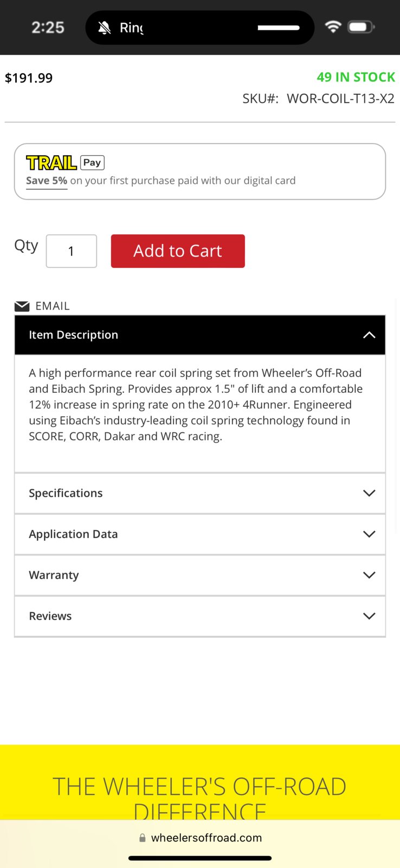Click the Save 5% underlined link
The image size is (400, 868).
(47, 181)
